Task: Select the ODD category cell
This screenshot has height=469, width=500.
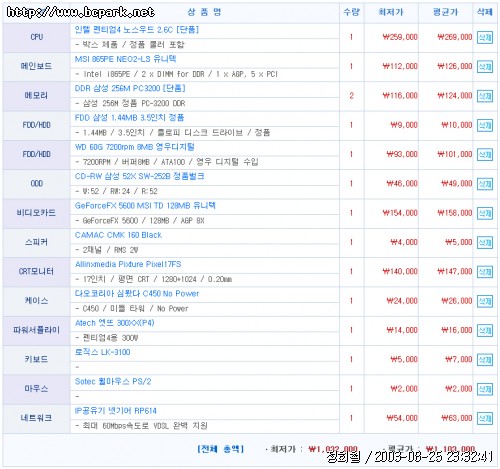Action: click(37, 184)
